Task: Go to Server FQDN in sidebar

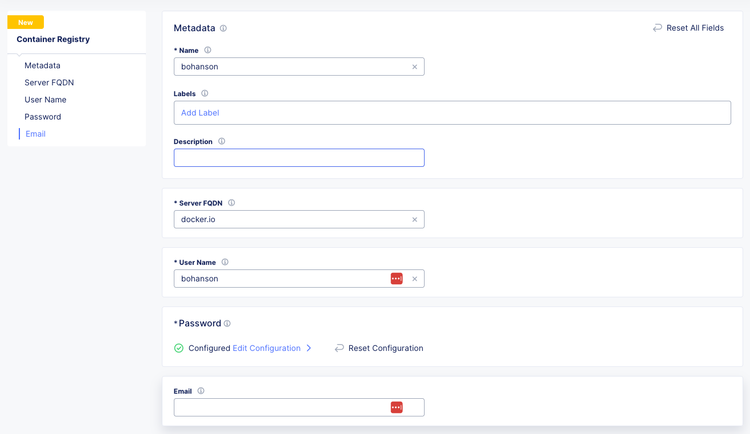Action: [x=49, y=83]
